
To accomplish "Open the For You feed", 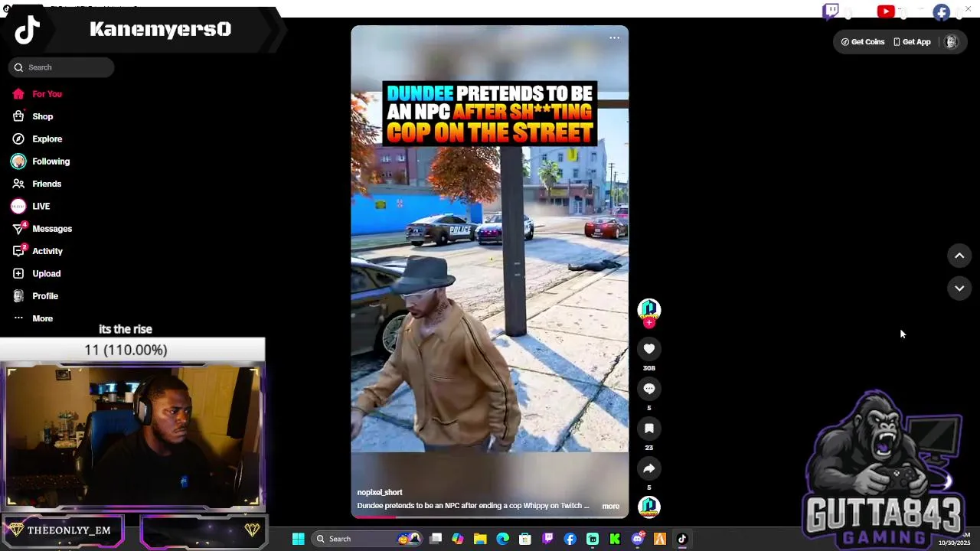I will click(37, 94).
